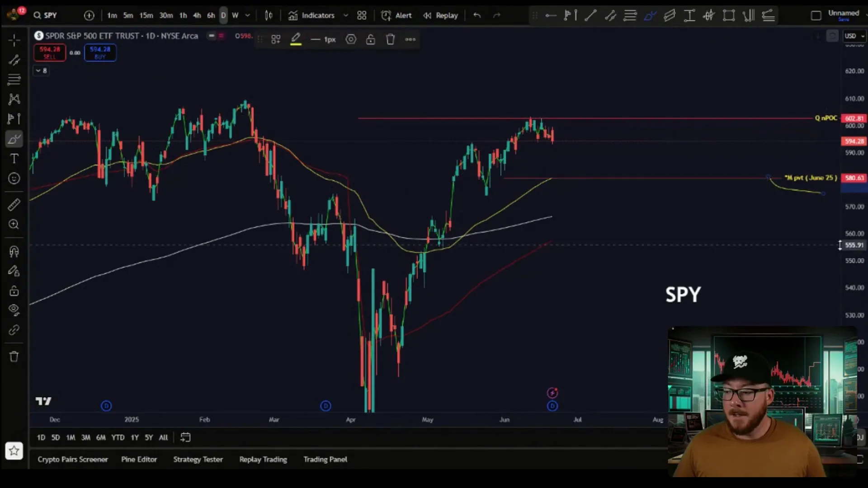The width and height of the screenshot is (868, 488).
Task: Open the Pine Editor tab
Action: click(x=139, y=459)
